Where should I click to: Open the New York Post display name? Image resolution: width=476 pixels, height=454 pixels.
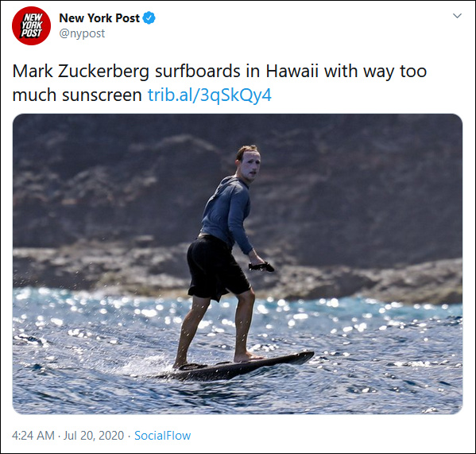click(99, 18)
